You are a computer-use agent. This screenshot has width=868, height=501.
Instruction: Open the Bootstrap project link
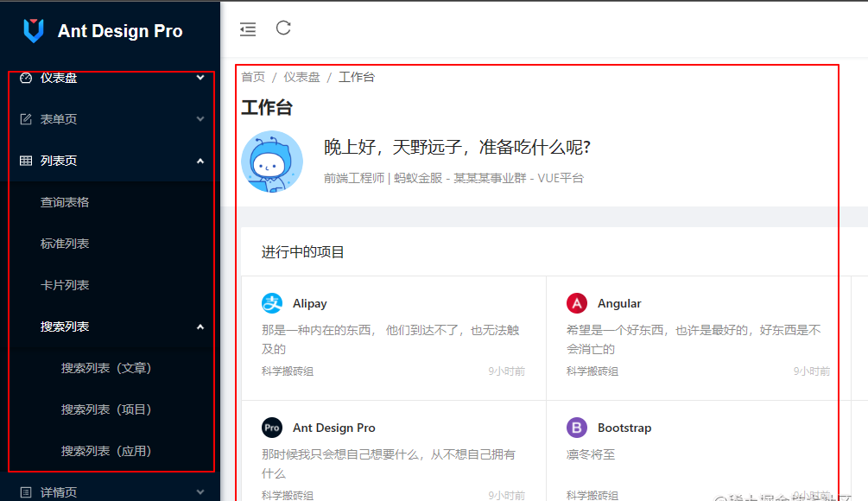point(624,428)
